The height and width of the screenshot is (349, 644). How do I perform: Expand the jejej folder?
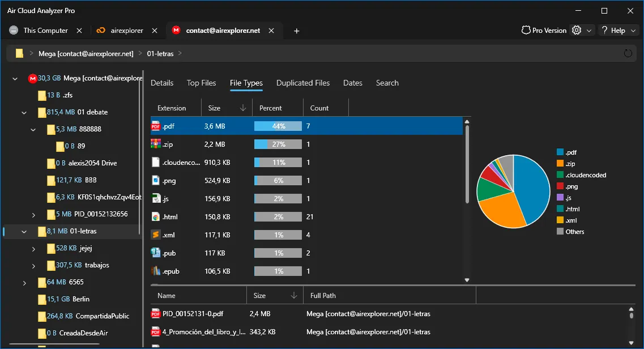[33, 249]
